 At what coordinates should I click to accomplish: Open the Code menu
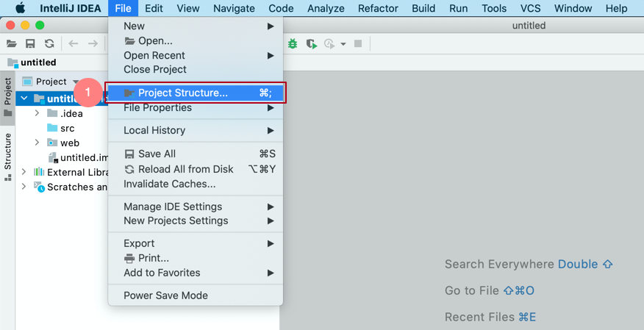pyautogui.click(x=281, y=8)
